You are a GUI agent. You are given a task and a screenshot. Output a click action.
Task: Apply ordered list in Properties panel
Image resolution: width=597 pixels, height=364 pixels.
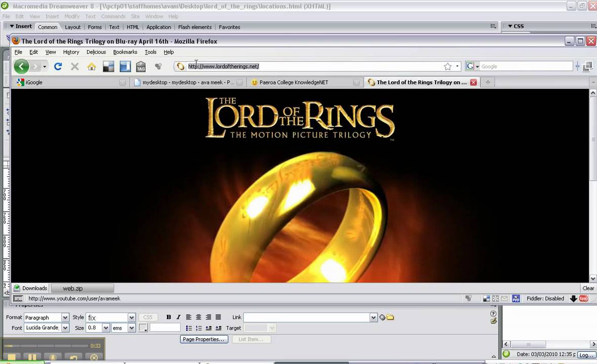tap(198, 328)
